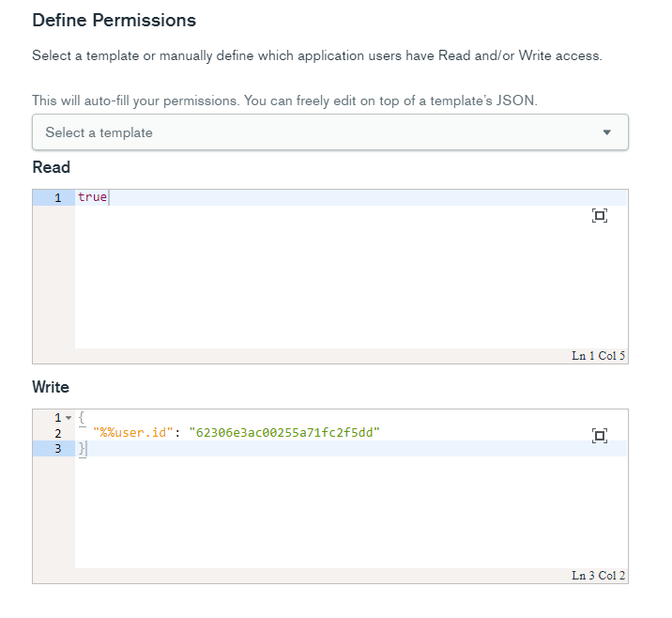Click the closing brace on Write line 3
This screenshot has width=672, height=618.
82,449
